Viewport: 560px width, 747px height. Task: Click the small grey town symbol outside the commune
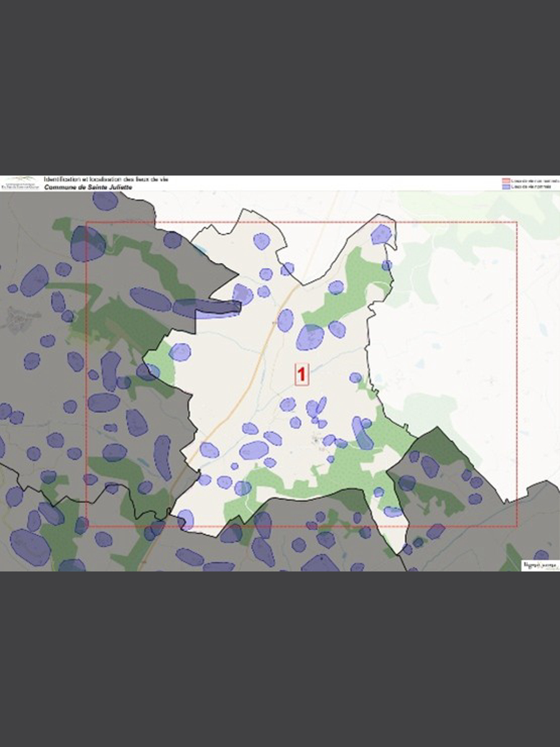pos(18,319)
